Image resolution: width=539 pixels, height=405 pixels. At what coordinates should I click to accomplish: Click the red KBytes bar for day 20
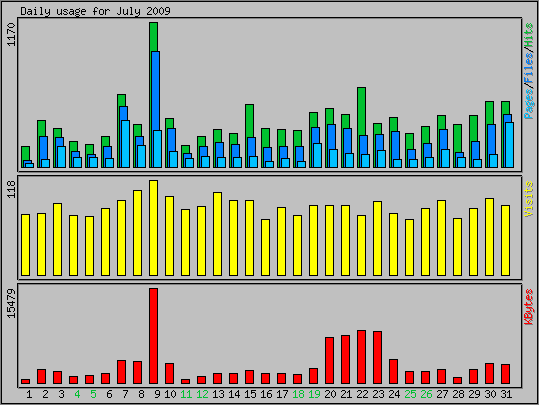pyautogui.click(x=330, y=361)
